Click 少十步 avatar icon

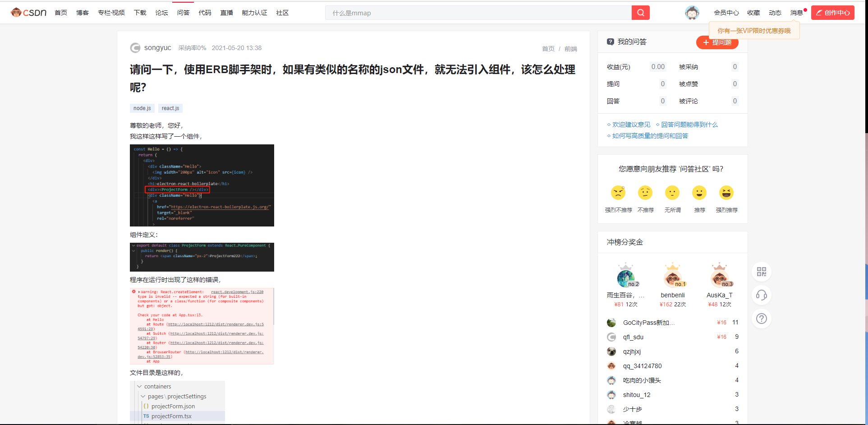tap(611, 409)
